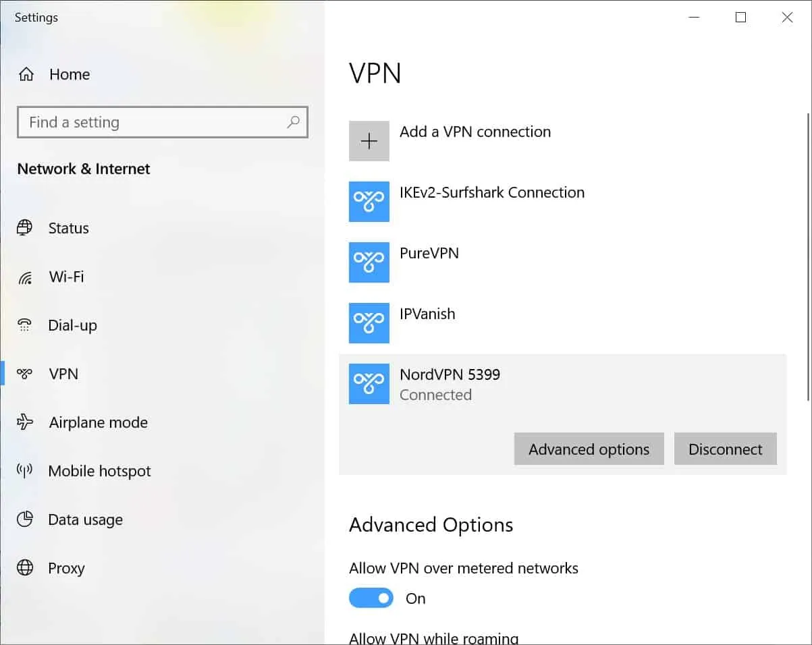Open the Status section via its globe icon
The height and width of the screenshot is (645, 812).
tap(24, 228)
